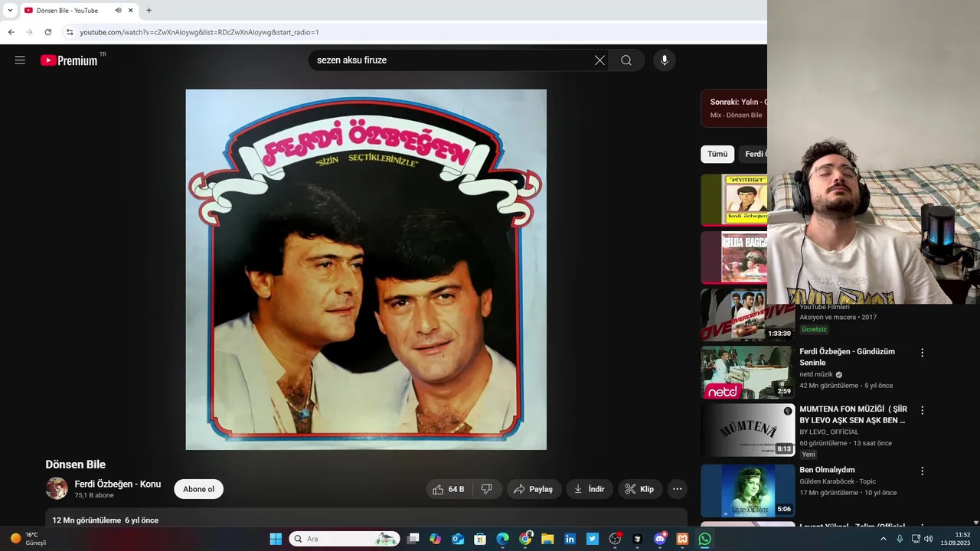Image resolution: width=980 pixels, height=551 pixels.
Task: Run search with magnifier button
Action: click(x=626, y=60)
